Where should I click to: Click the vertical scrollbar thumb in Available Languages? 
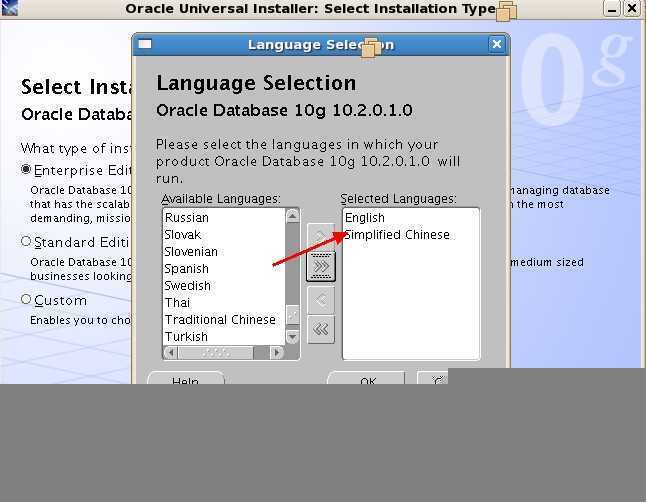point(293,315)
